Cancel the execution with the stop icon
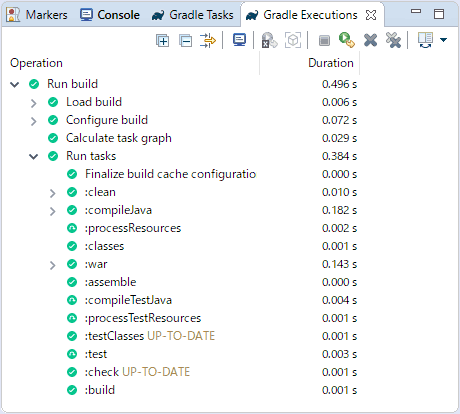 (x=324, y=41)
